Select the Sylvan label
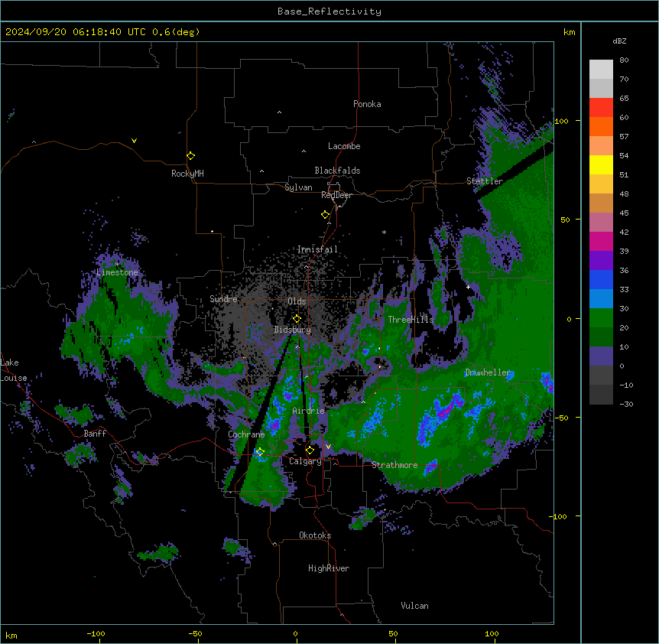This screenshot has width=659, height=644. [x=298, y=187]
